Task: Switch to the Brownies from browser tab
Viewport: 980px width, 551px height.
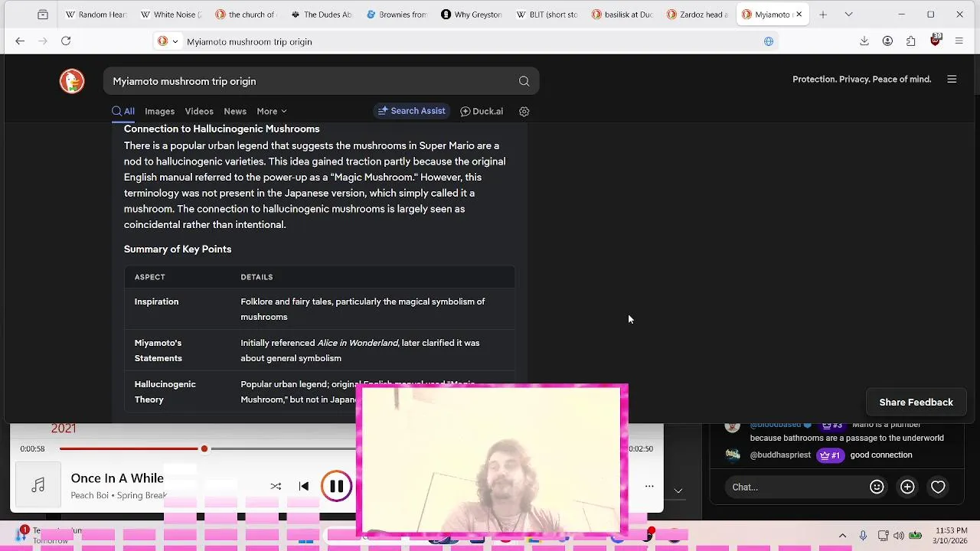Action: pyautogui.click(x=397, y=15)
